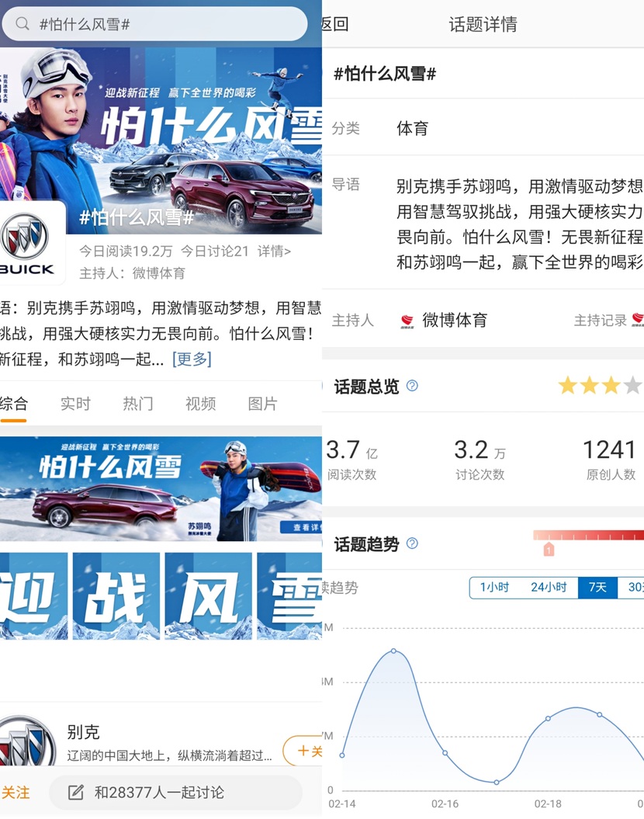The height and width of the screenshot is (819, 644).
Task: Click the red topic heat bar
Action: (588, 535)
